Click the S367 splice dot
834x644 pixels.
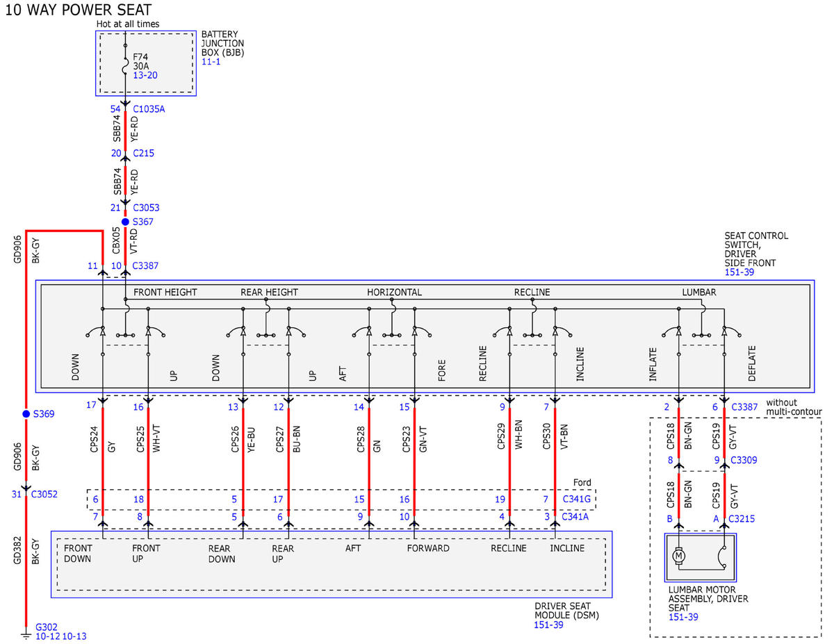(125, 222)
